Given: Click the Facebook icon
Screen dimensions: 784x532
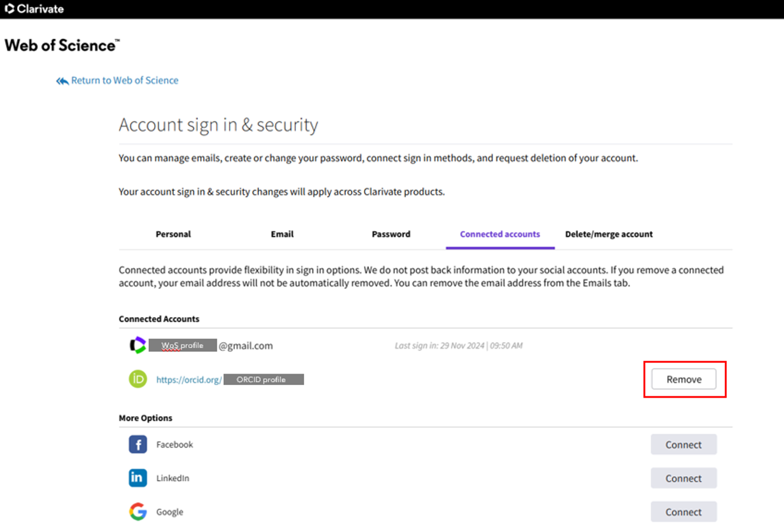Looking at the screenshot, I should [x=137, y=444].
